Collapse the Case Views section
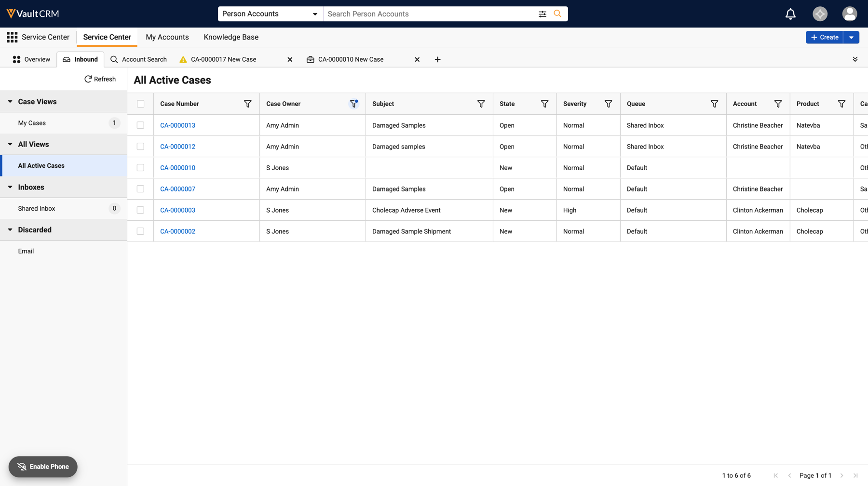 point(10,102)
